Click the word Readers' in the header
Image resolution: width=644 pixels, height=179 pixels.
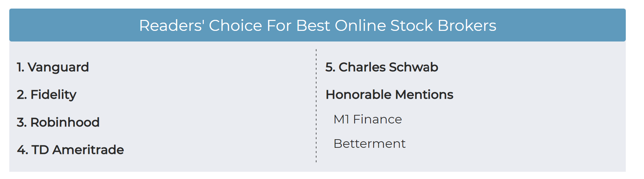pos(172,25)
